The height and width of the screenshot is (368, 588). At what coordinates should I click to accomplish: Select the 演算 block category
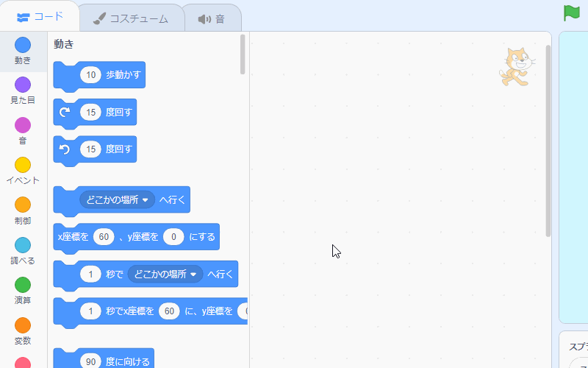tap(23, 291)
